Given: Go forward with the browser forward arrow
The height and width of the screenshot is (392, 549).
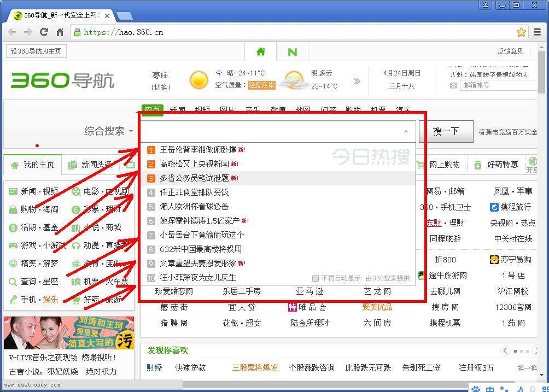Looking at the screenshot, I should [x=28, y=32].
